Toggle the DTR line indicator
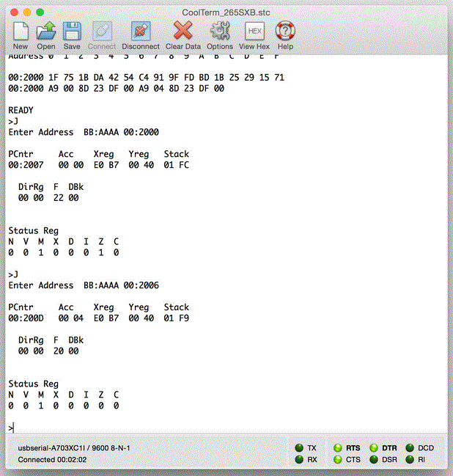453x476 pixels. click(x=374, y=448)
